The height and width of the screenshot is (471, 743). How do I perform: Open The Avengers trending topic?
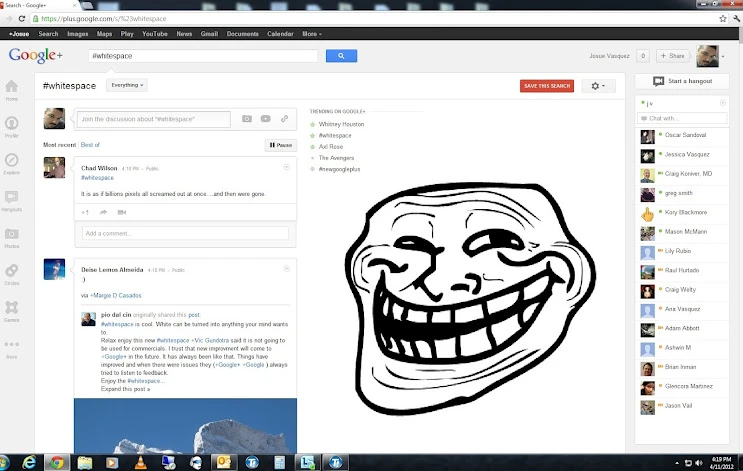[x=336, y=158]
